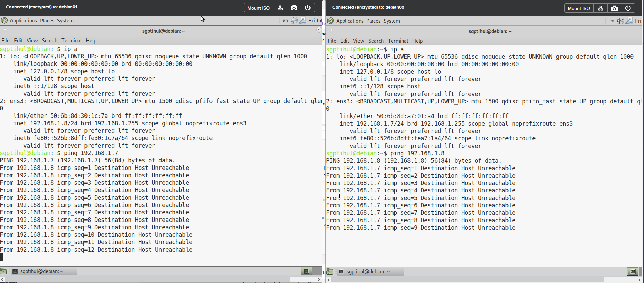Click MATE logo icon on debian01 panel
Viewport: 644px width, 283px height.
point(4,20)
